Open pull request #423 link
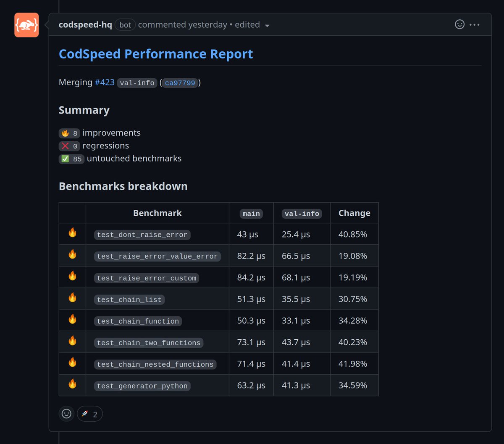Screen dimensions: 504x444 105,82
